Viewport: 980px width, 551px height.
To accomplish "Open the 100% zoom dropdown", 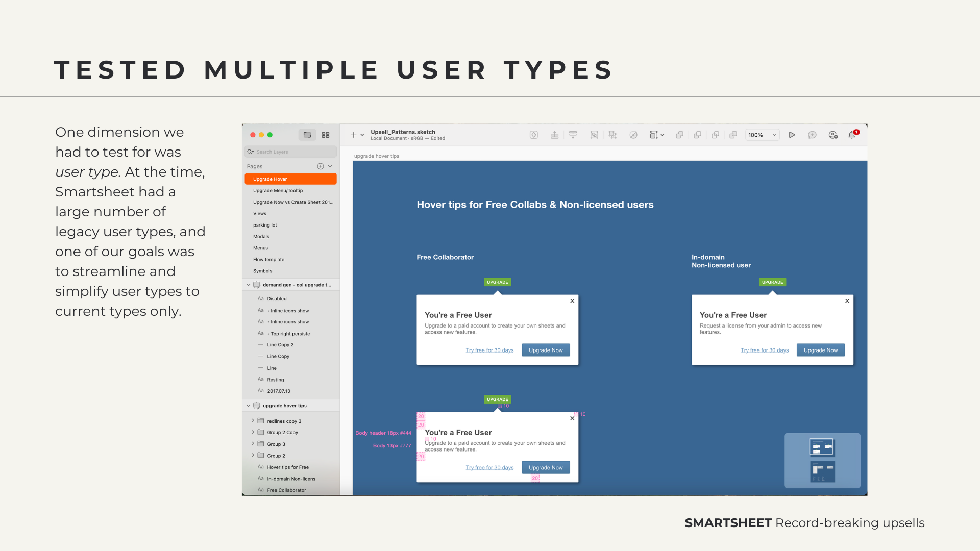I will [762, 135].
